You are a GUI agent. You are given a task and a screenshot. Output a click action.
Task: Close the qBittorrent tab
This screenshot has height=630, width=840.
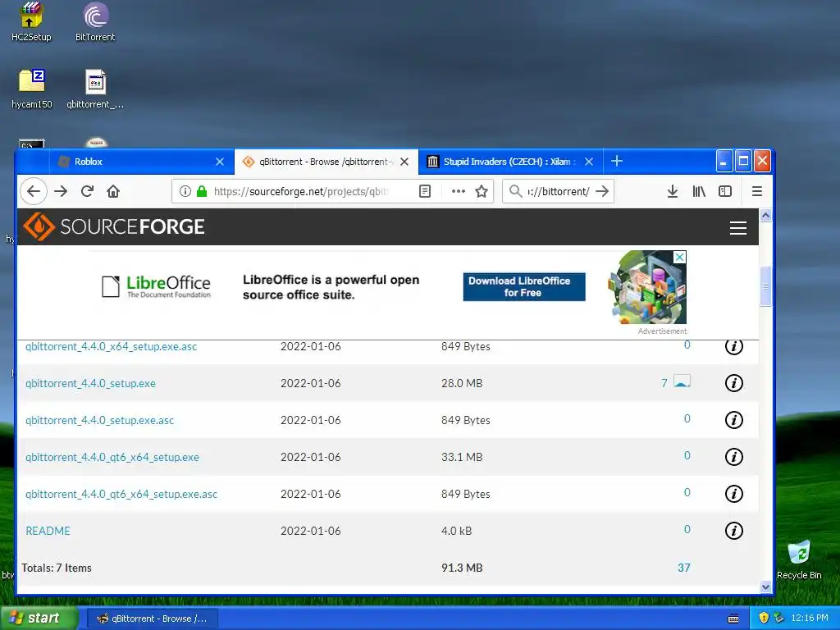404,162
